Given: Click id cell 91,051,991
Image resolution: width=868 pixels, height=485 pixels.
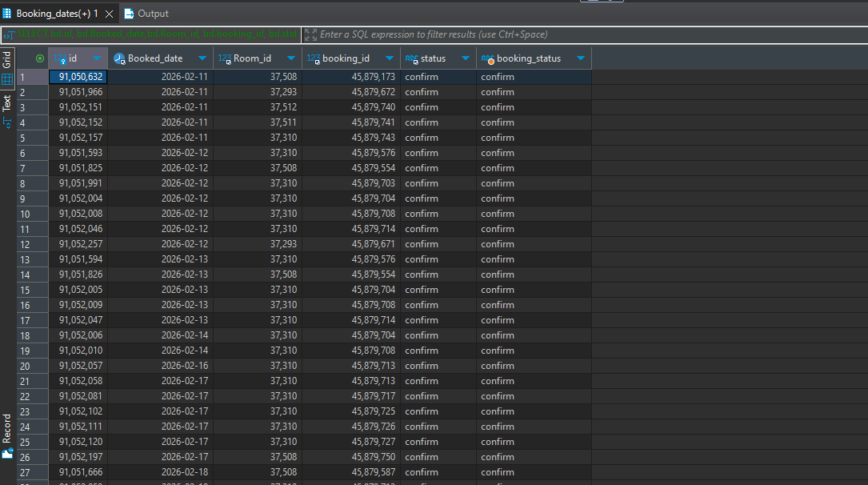Looking at the screenshot, I should tap(78, 183).
